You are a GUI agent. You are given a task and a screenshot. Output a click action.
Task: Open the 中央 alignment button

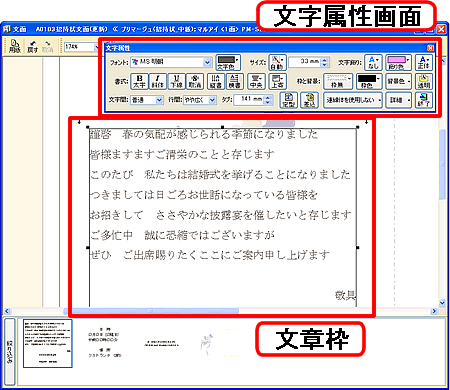pos(256,81)
